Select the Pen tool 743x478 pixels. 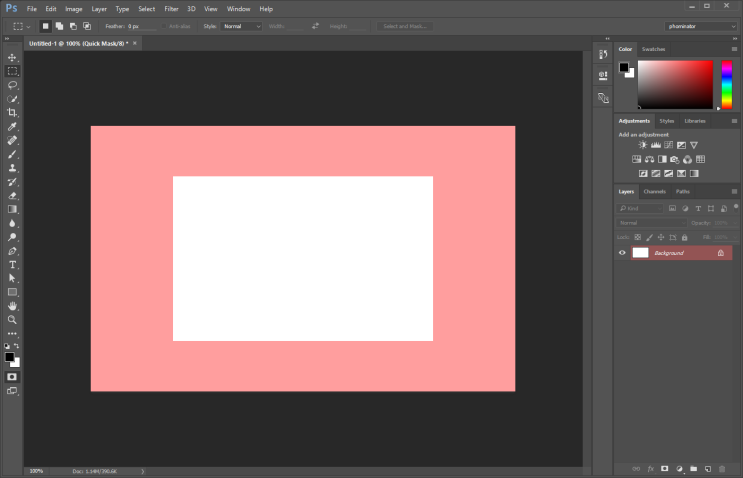(12, 251)
